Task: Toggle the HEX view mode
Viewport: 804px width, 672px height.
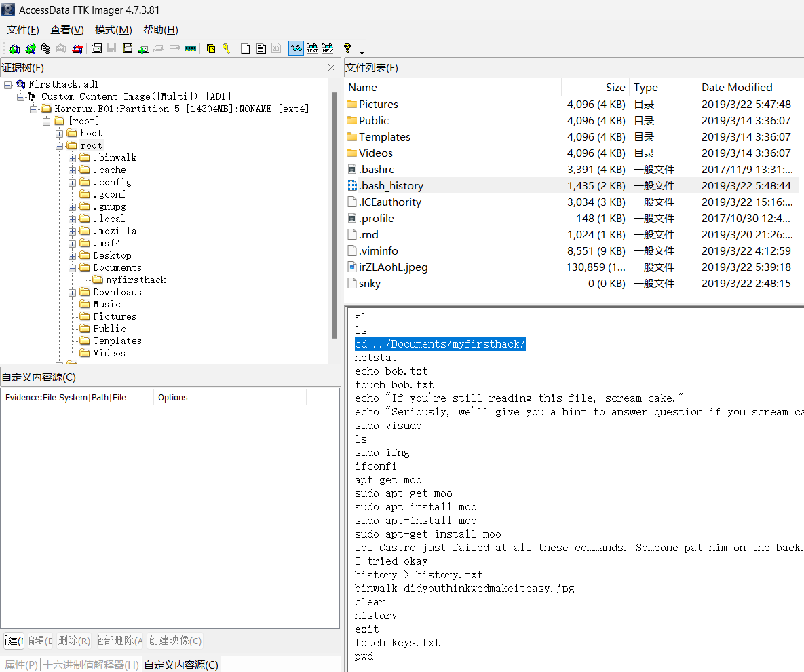Action: (328, 49)
